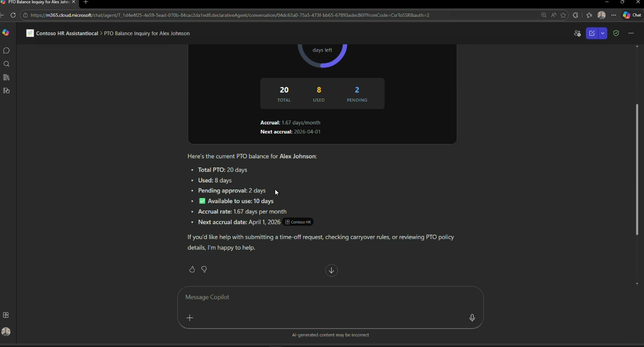Click the Contoso HR Assistant agent icon
The height and width of the screenshot is (347, 644).
(x=30, y=33)
